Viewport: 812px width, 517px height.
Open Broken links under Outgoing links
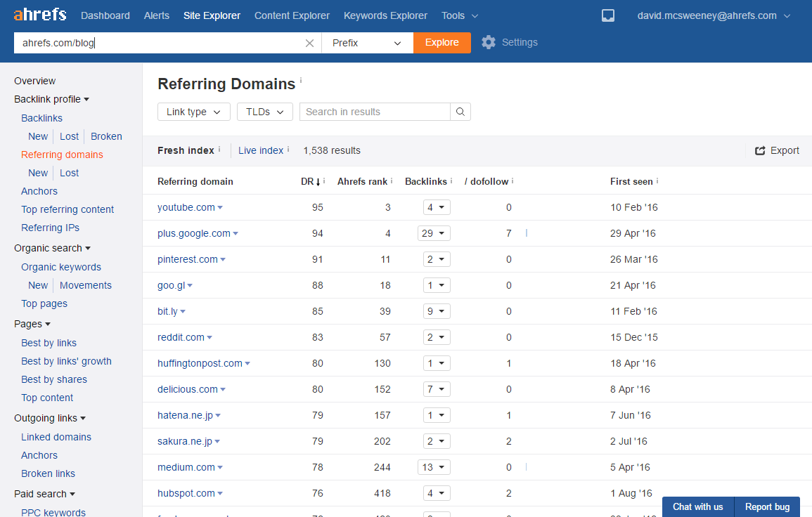[49, 473]
